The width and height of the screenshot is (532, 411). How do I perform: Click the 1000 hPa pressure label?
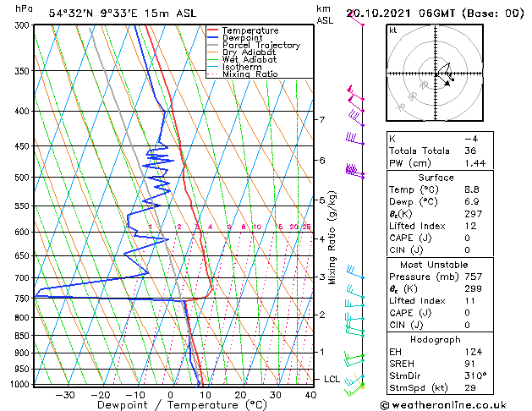20,384
